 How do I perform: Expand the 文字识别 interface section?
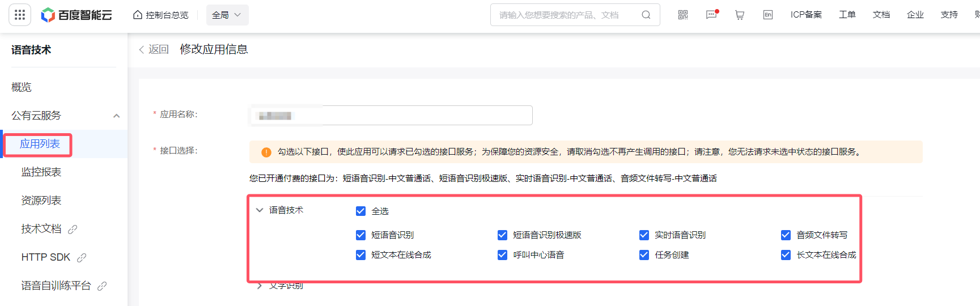[x=260, y=286]
